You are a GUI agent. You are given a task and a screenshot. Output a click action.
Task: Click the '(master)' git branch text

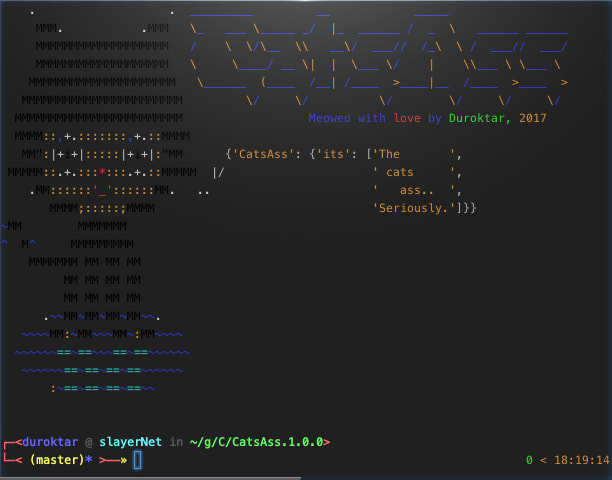57,460
